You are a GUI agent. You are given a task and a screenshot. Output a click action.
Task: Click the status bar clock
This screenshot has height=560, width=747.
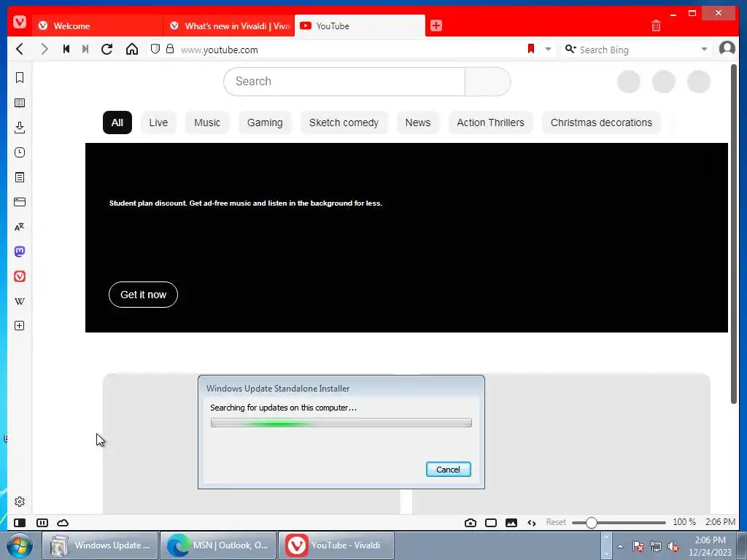pyautogui.click(x=720, y=522)
